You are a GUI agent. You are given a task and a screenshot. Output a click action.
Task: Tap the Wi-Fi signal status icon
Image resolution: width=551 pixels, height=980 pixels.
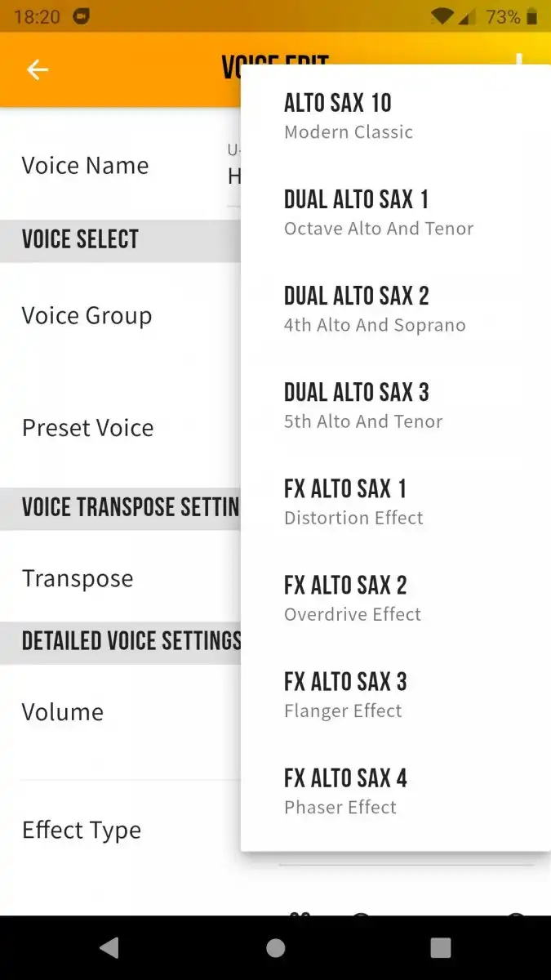coord(442,16)
